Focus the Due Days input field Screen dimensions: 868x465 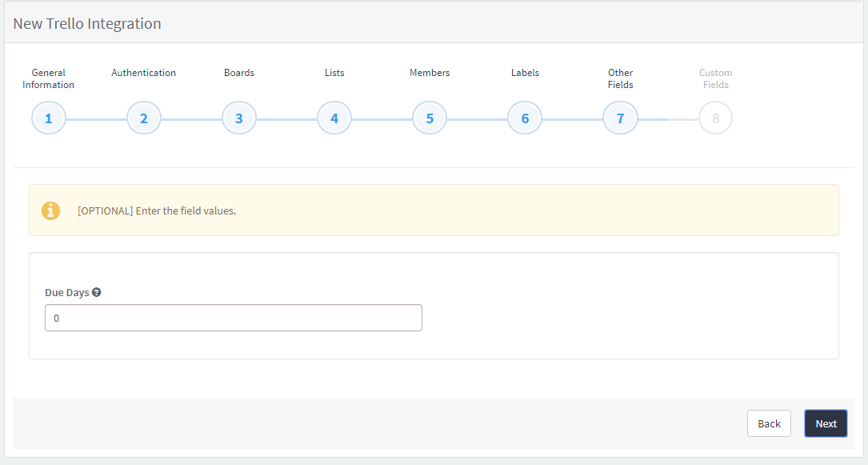(234, 318)
